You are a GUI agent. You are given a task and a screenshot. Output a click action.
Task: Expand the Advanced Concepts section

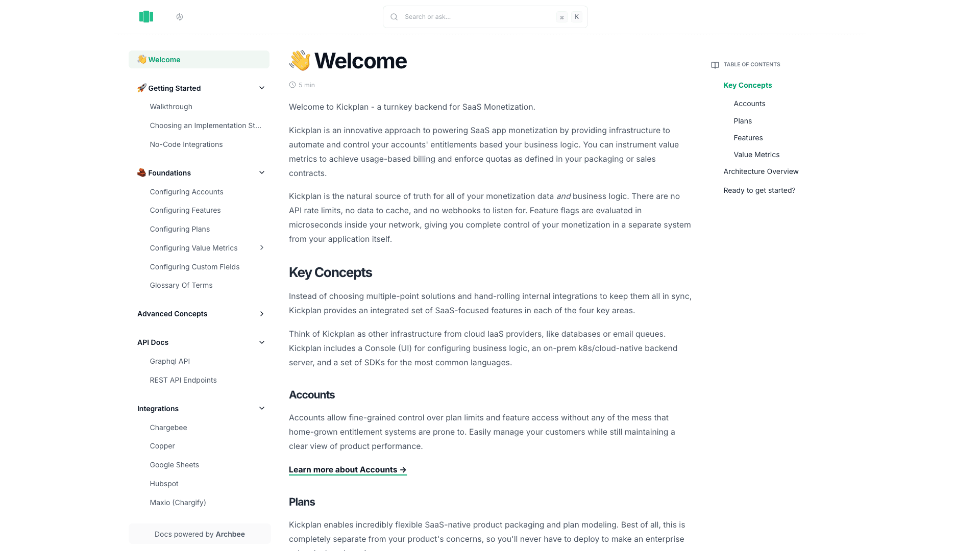262,314
